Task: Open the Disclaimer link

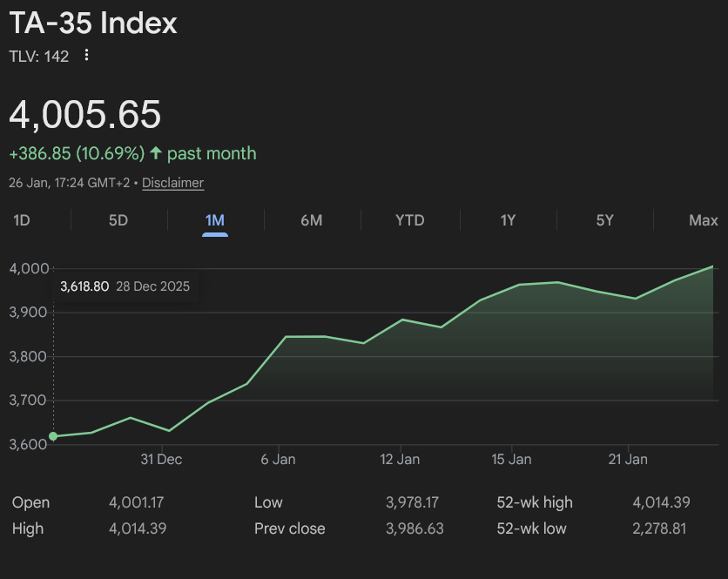Action: [172, 183]
